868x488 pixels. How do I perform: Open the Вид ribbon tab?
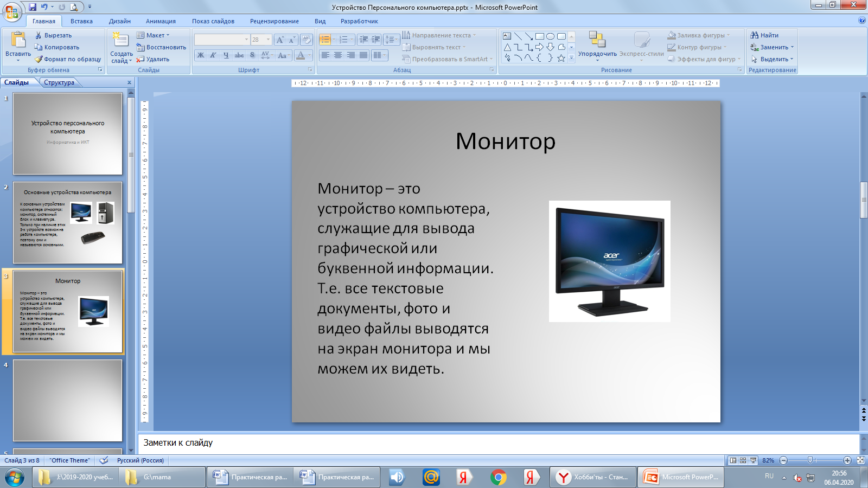point(320,21)
